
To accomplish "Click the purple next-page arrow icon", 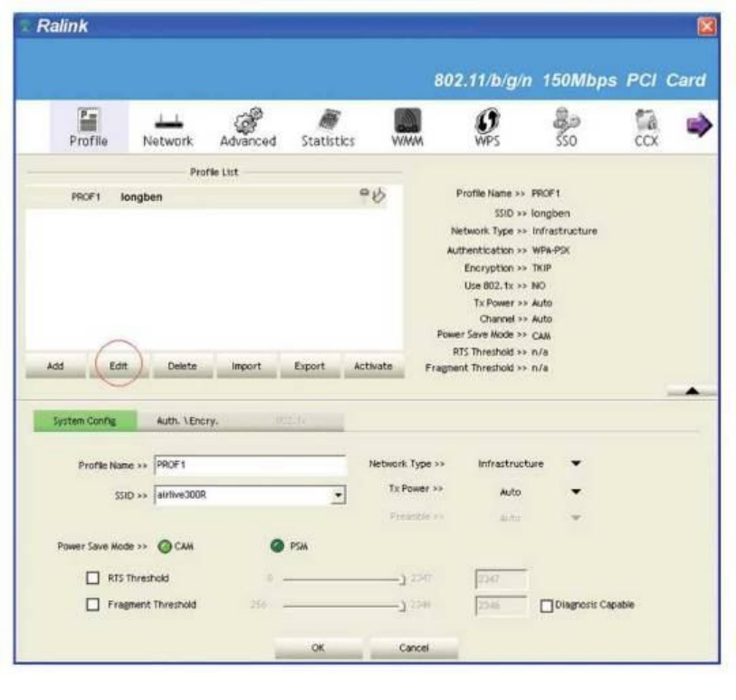I will [699, 125].
